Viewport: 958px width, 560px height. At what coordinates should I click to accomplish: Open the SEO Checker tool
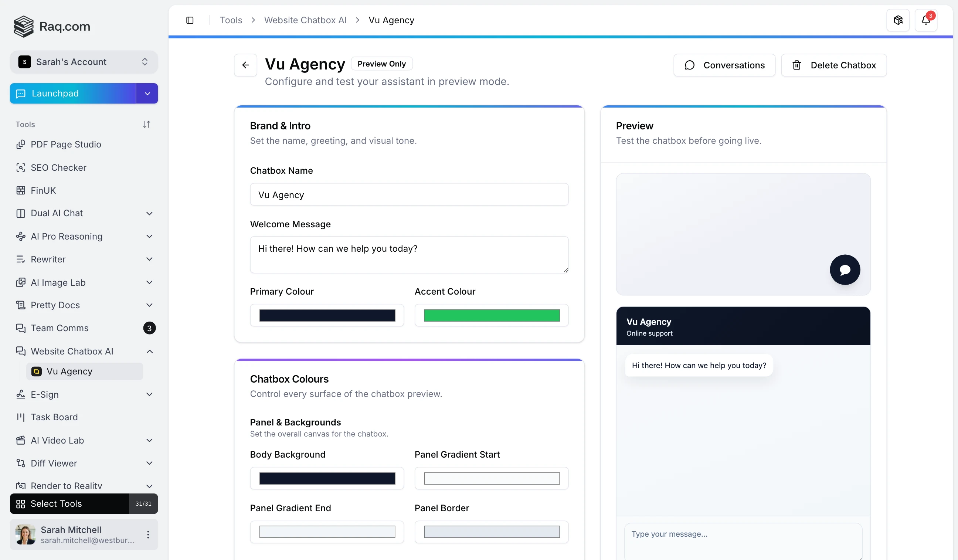(x=58, y=167)
